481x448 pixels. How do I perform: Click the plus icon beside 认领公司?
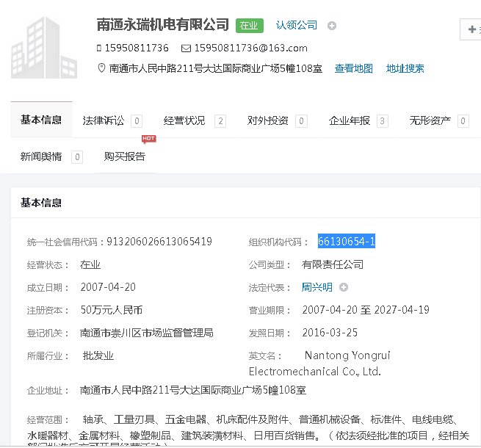coord(332,26)
